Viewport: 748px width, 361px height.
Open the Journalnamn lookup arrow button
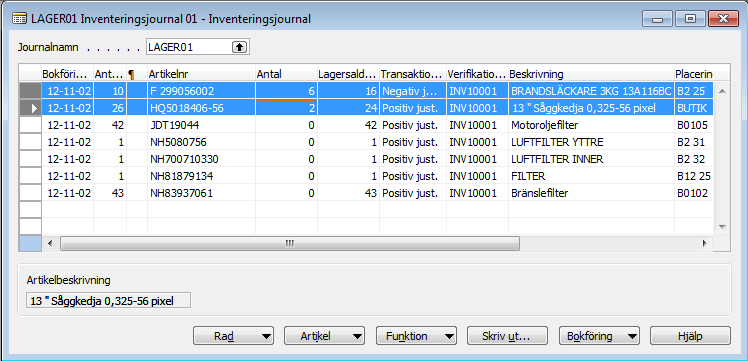point(239,47)
